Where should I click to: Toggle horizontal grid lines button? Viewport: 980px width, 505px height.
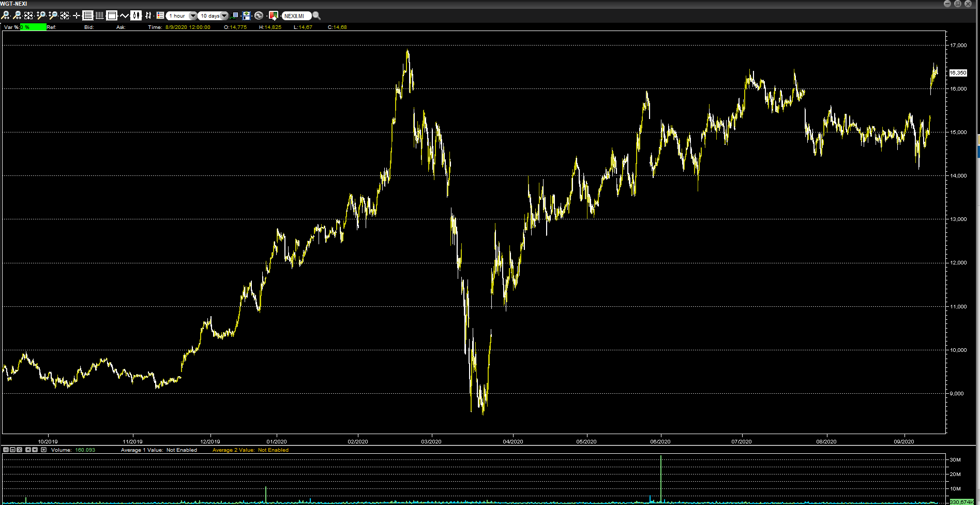click(88, 16)
